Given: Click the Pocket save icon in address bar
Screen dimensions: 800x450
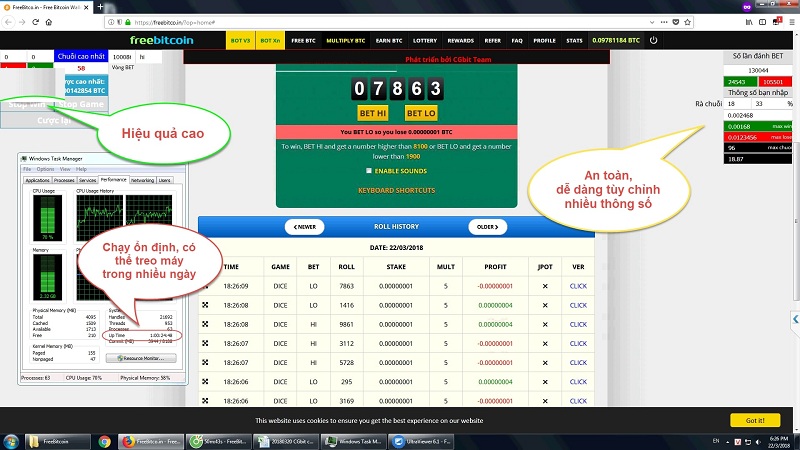Looking at the screenshot, I should pyautogui.click(x=676, y=22).
